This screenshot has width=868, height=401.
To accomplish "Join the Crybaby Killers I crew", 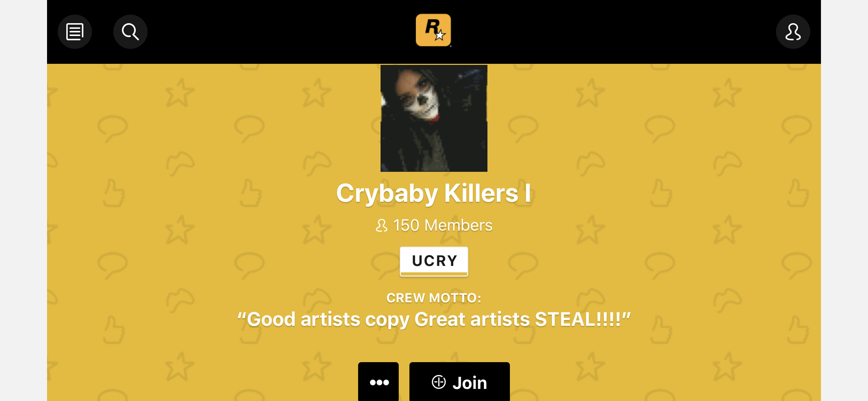I will [x=459, y=382].
